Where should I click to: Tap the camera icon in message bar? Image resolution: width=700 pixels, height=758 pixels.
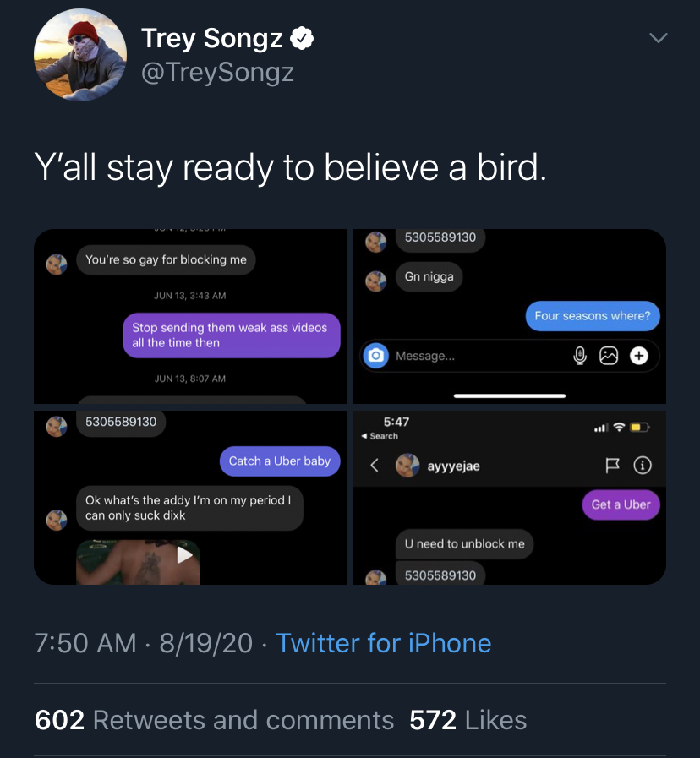click(375, 357)
